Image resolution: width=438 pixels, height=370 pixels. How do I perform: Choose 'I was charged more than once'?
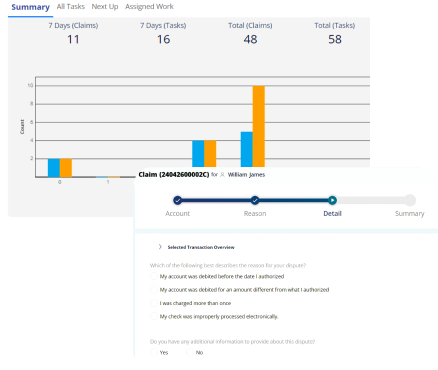click(x=154, y=303)
